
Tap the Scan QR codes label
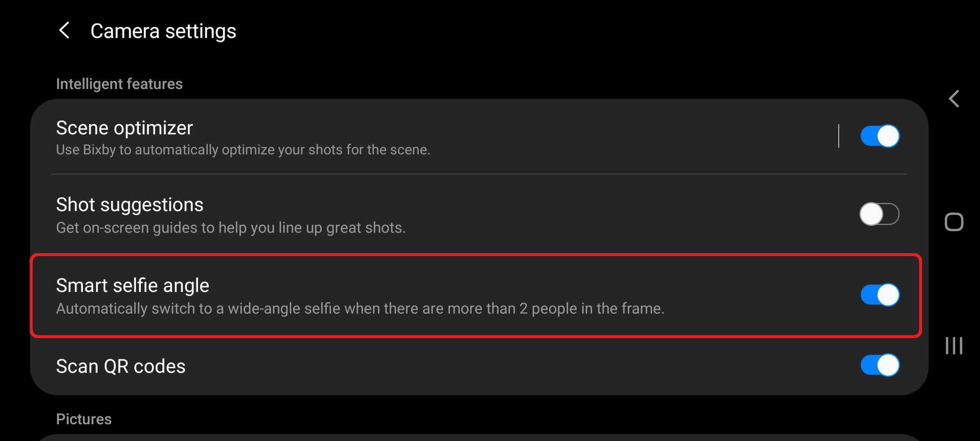(x=120, y=366)
